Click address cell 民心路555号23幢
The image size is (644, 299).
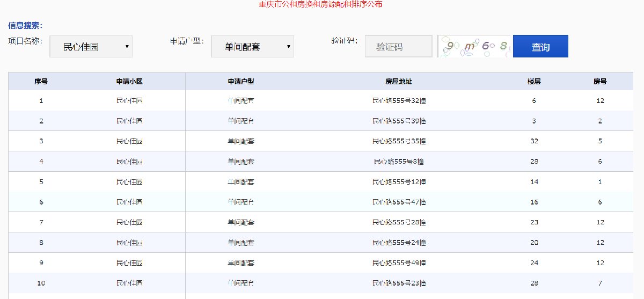(x=399, y=283)
